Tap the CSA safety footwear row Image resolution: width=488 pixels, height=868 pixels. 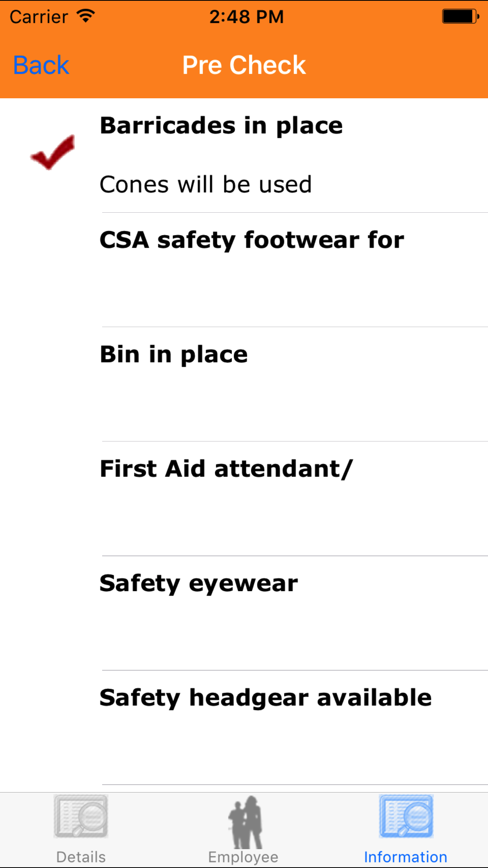point(251,270)
